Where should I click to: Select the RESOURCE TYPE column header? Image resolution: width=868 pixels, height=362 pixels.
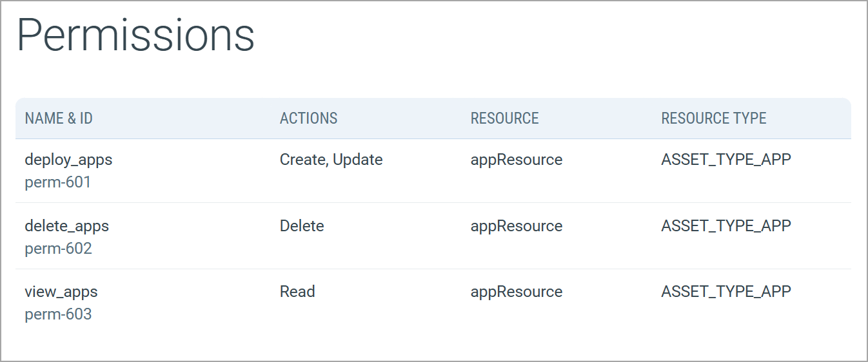713,119
